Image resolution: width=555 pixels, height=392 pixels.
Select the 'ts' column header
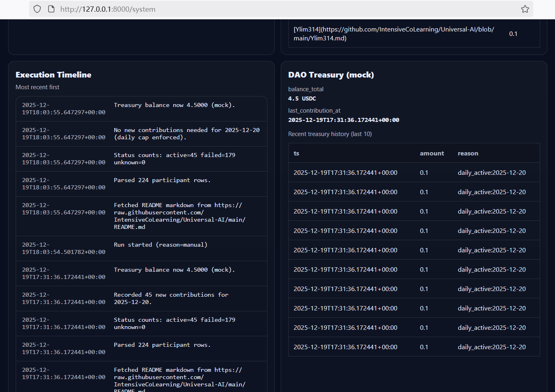pyautogui.click(x=296, y=153)
